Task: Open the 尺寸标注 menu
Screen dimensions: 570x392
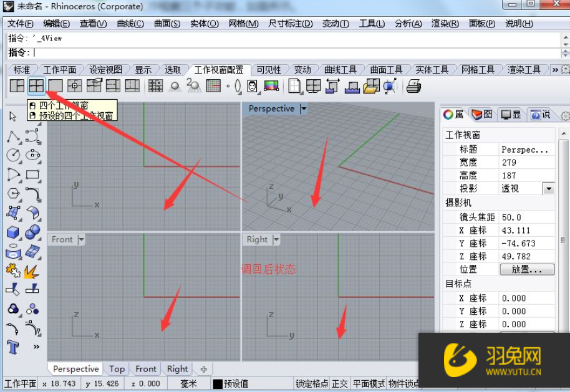Action: point(291,24)
